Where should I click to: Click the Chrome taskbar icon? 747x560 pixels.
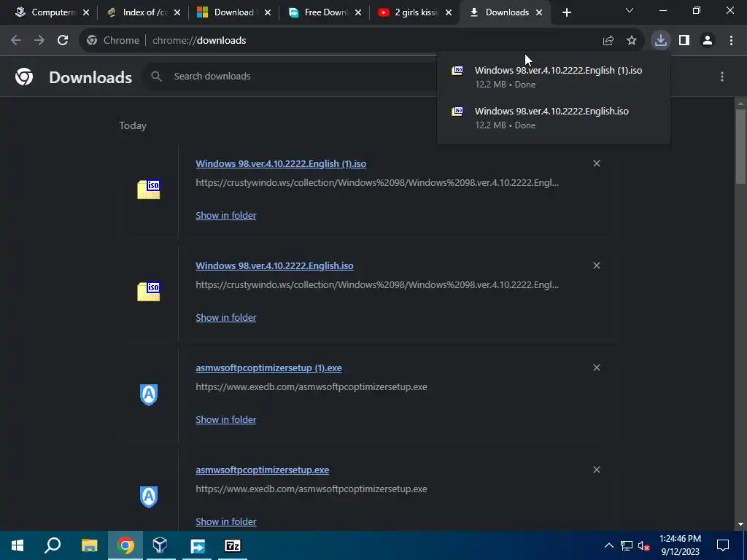tap(125, 545)
